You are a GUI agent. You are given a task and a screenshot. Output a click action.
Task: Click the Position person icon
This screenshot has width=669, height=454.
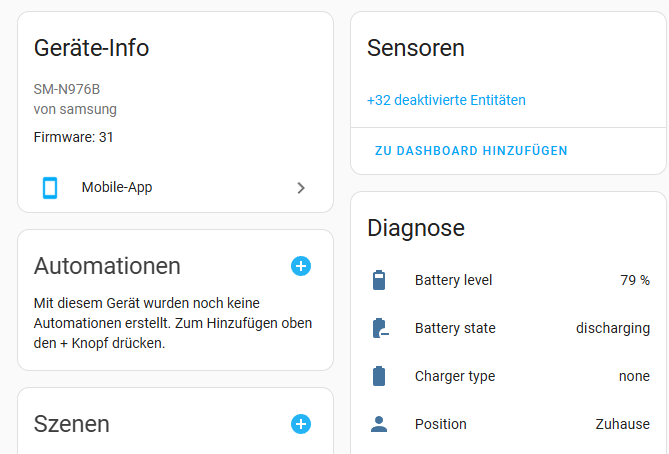379,424
